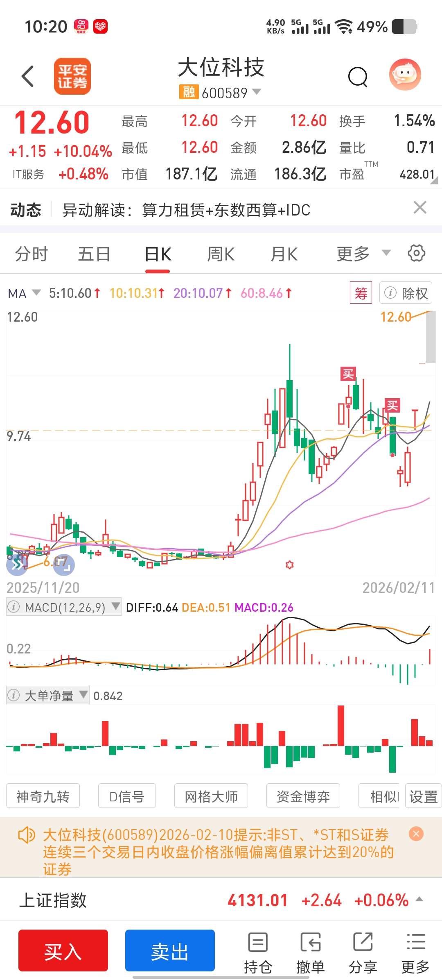The height and width of the screenshot is (980, 442).
Task: Expand the 上证指数 index bar
Action: click(x=419, y=900)
